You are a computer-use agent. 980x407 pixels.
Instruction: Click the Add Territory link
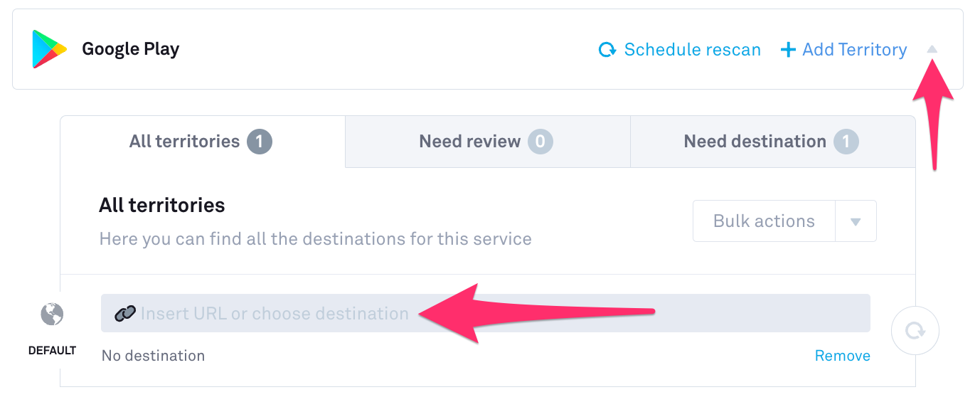tap(854, 50)
